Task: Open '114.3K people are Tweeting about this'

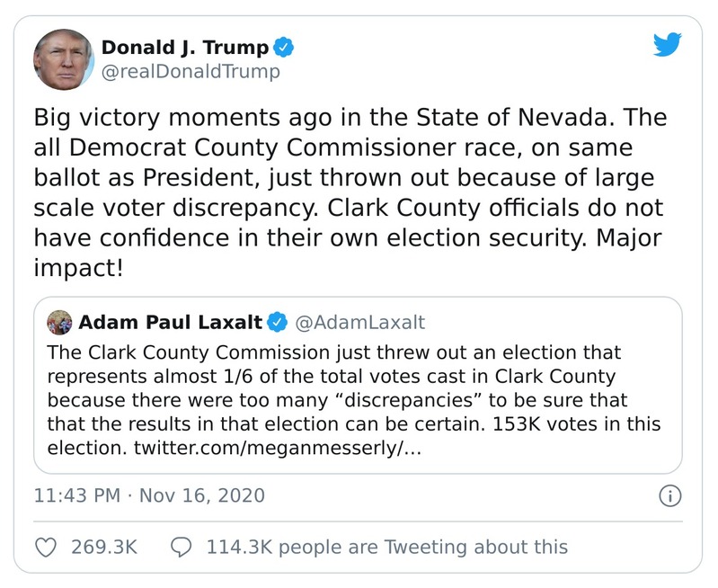Action: 386,546
